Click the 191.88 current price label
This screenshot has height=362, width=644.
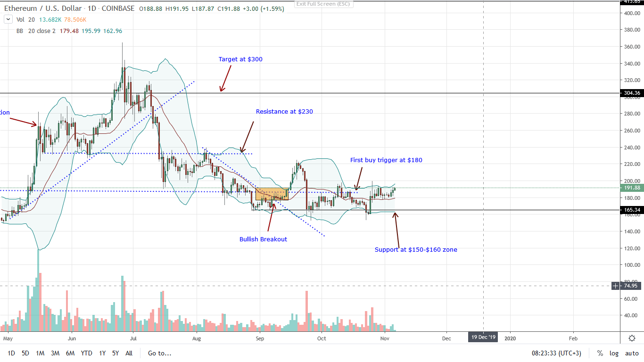631,188
